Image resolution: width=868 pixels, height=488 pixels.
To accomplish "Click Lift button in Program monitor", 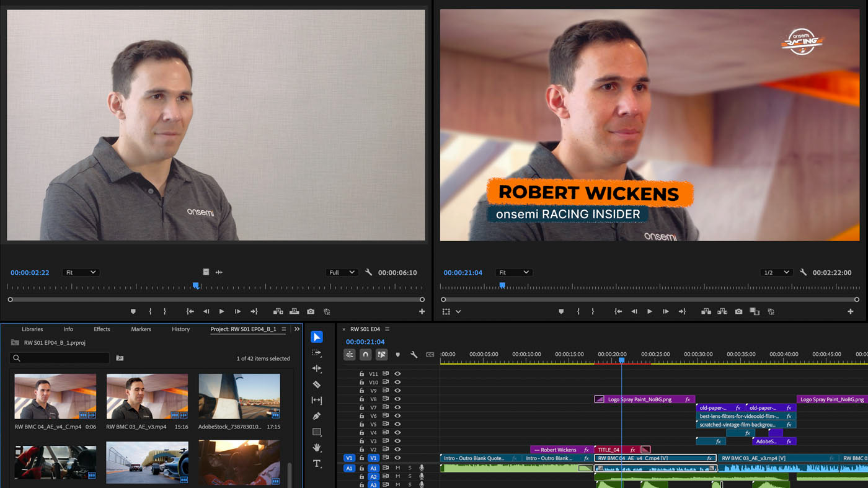I will [706, 311].
